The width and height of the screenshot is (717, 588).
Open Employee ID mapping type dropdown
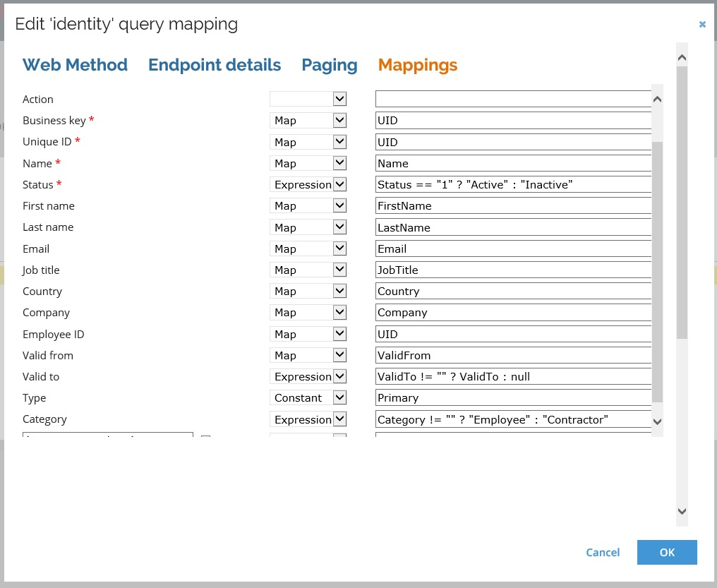(x=308, y=334)
